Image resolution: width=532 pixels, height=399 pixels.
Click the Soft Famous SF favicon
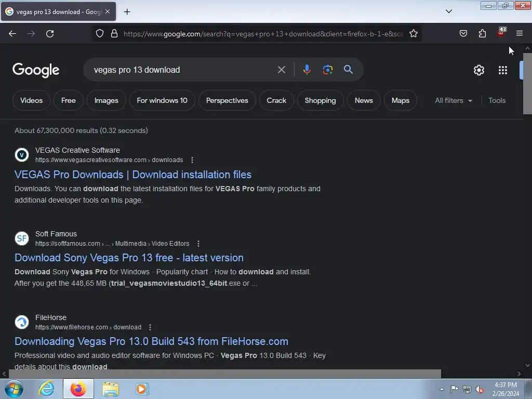point(22,238)
